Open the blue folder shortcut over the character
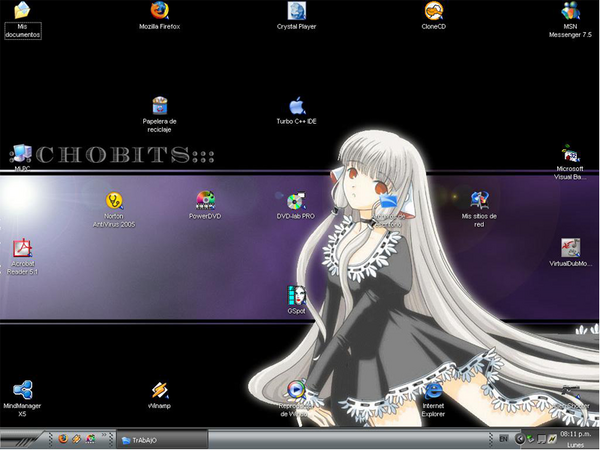The height and width of the screenshot is (450, 600). tap(389, 201)
